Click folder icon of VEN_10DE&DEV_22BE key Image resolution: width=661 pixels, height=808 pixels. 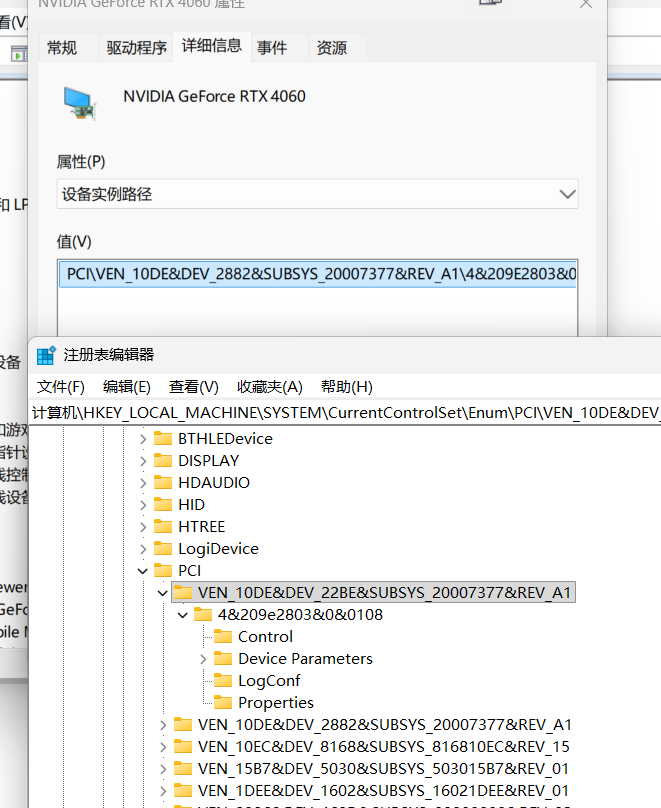(183, 593)
